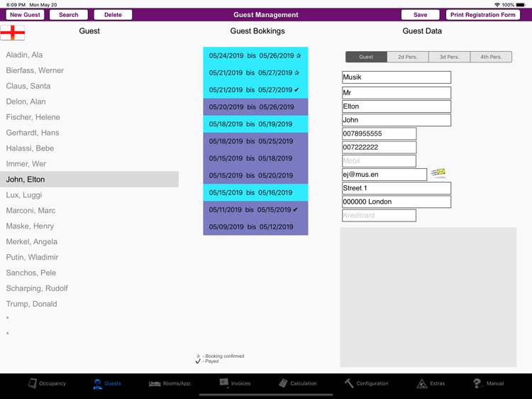Select the Guest segment tab
532x399 pixels.
[366, 57]
